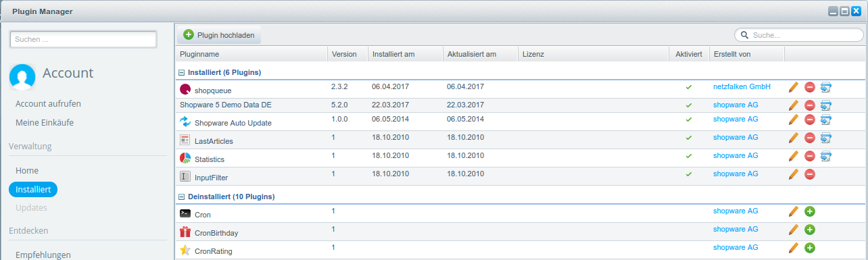Edit the shopqueue plugin via pencil icon
Image resolution: width=868 pixels, height=260 pixels.
tap(794, 87)
